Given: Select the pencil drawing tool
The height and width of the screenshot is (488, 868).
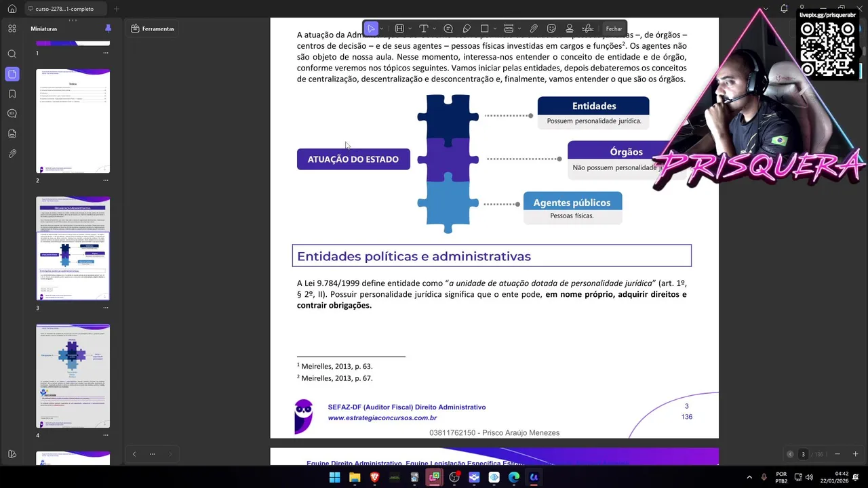Looking at the screenshot, I should pos(467,28).
